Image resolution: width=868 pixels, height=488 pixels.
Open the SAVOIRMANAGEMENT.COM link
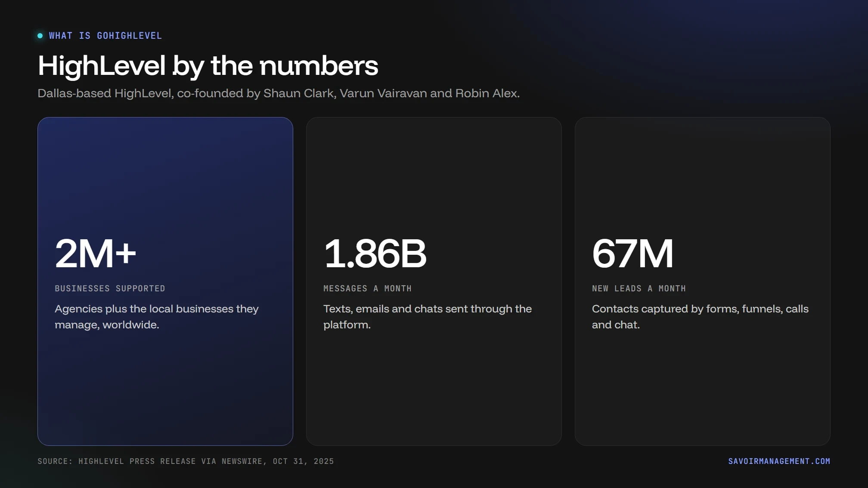point(779,461)
